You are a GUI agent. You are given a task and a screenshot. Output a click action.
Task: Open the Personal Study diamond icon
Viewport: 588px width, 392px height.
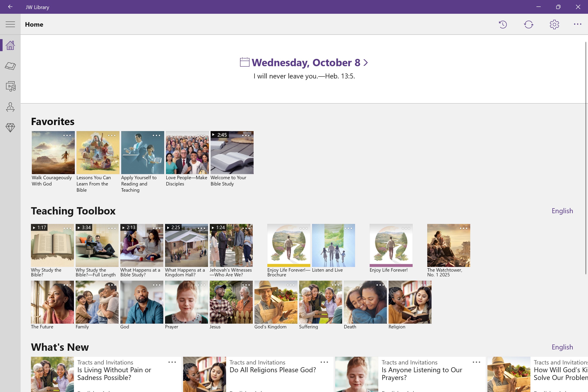(x=10, y=128)
